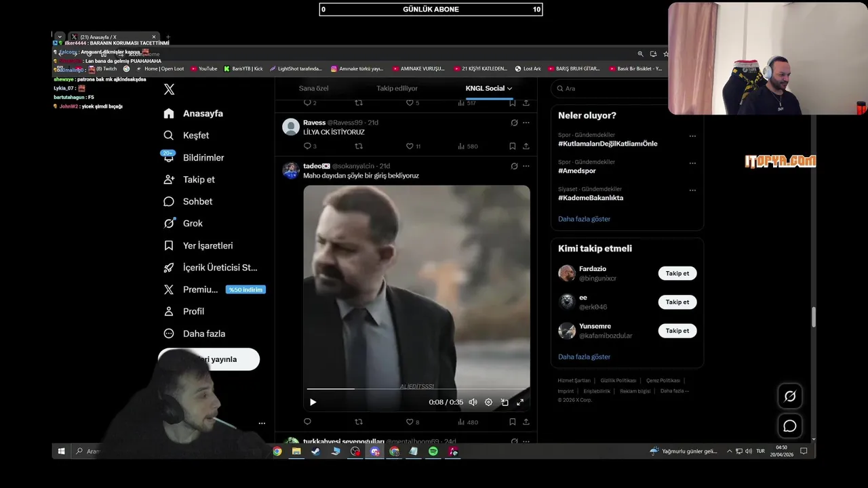
Task: Open the YouTube bookmark
Action: [x=204, y=68]
